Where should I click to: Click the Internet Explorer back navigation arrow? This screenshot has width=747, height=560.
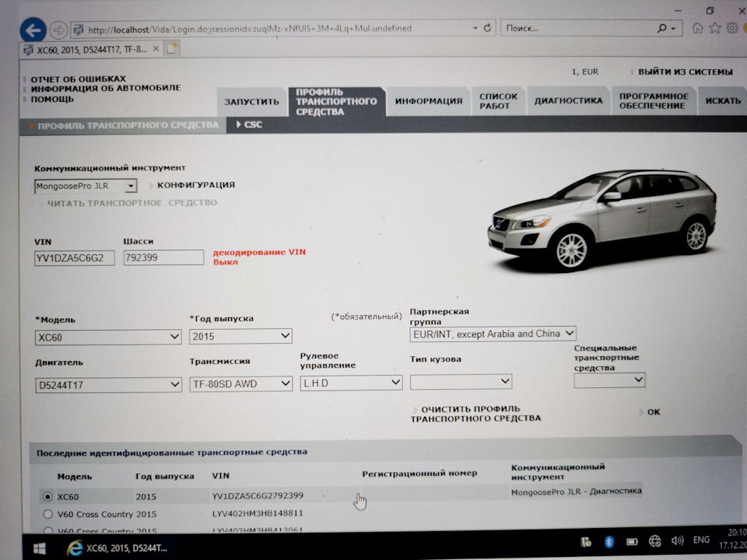[x=31, y=30]
